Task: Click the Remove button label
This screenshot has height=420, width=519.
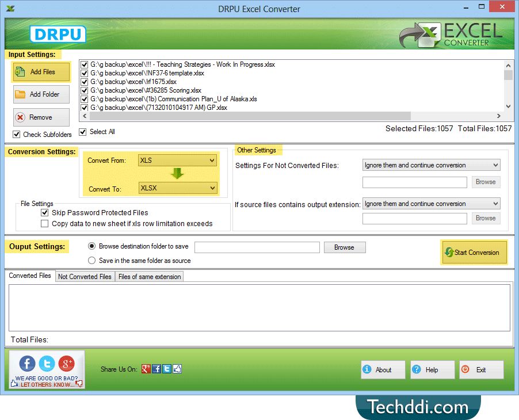Action: [x=41, y=117]
